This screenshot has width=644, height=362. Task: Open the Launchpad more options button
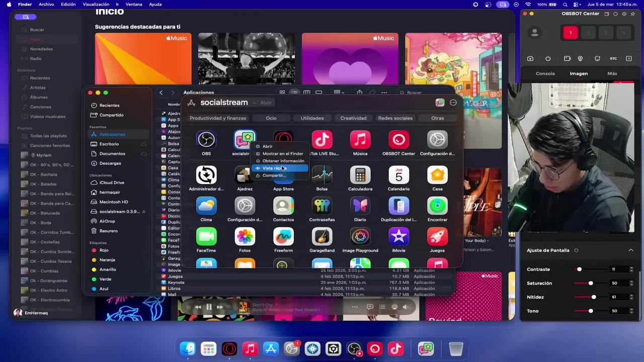click(453, 103)
